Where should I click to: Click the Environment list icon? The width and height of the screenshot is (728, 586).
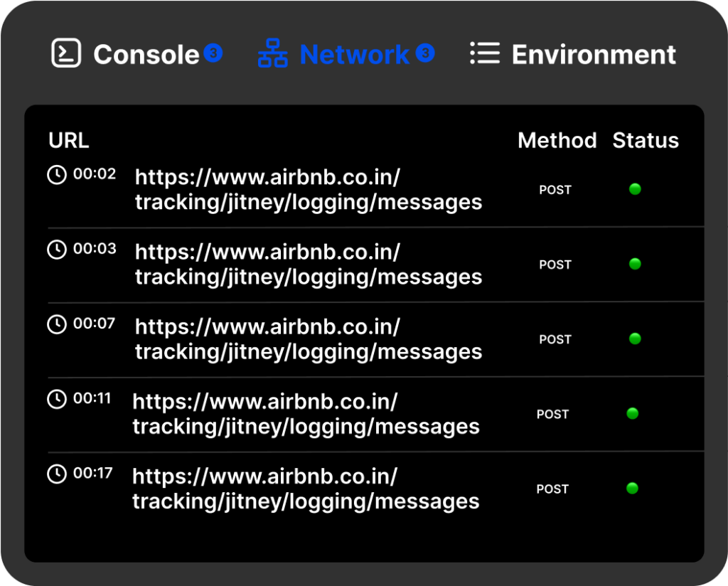coord(485,53)
